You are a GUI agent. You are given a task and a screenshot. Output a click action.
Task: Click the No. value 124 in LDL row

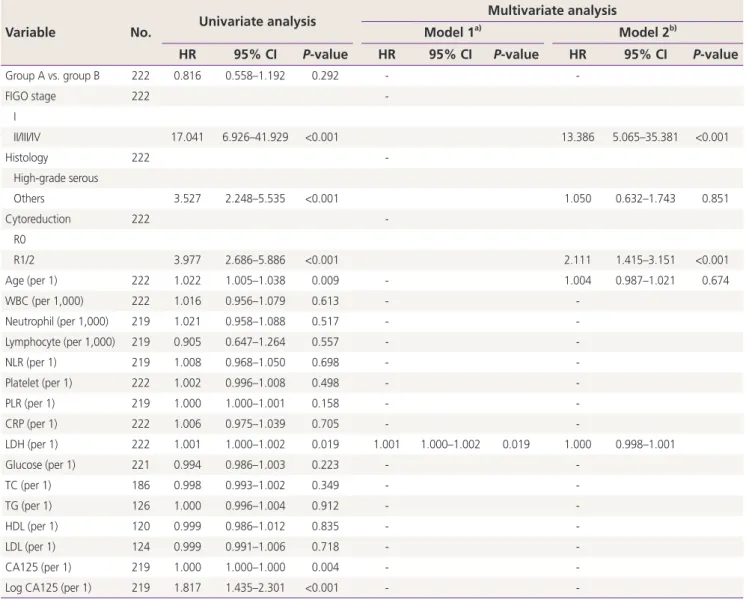pos(141,546)
